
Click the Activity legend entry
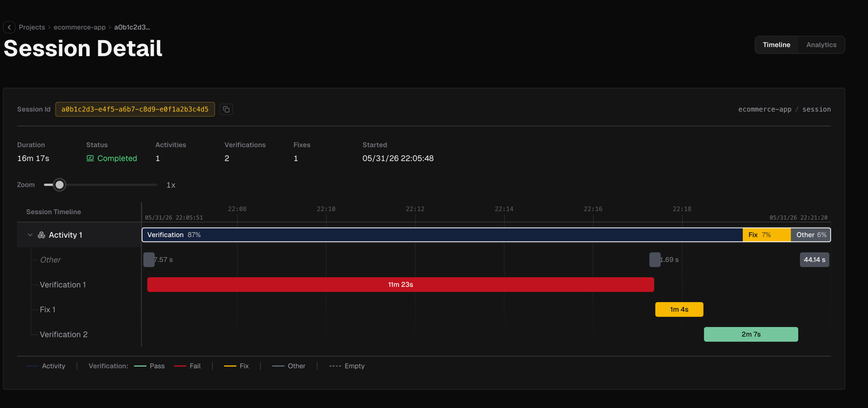46,366
